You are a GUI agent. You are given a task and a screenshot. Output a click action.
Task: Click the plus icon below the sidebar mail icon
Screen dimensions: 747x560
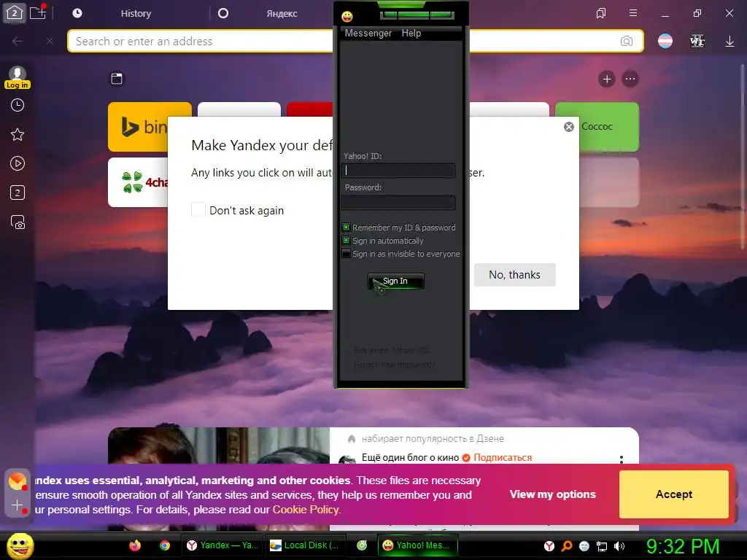pyautogui.click(x=17, y=505)
